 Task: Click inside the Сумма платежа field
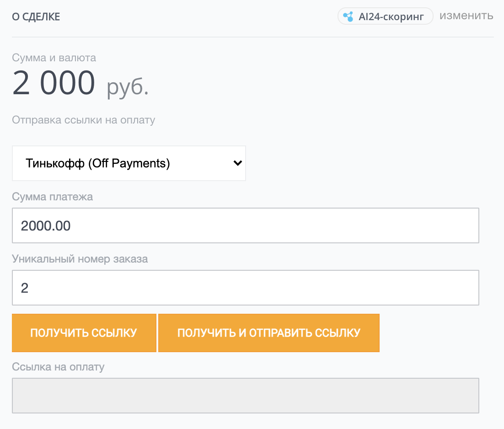coord(245,225)
